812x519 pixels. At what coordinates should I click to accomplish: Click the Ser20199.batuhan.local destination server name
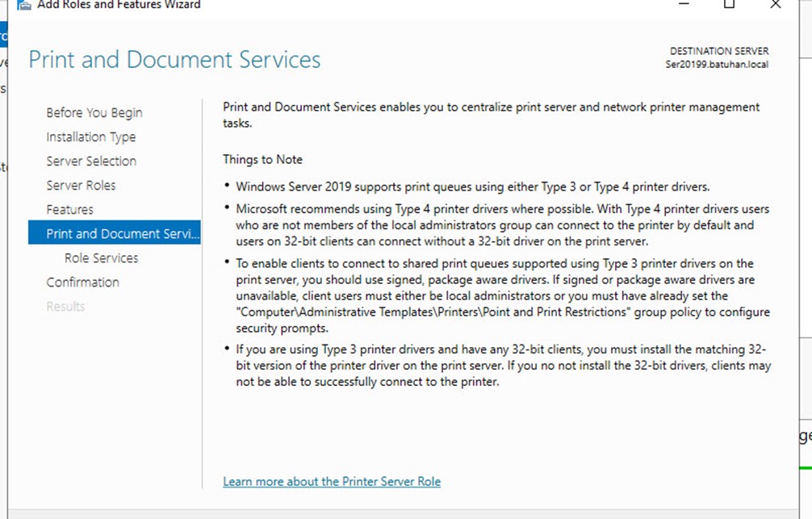click(x=717, y=65)
